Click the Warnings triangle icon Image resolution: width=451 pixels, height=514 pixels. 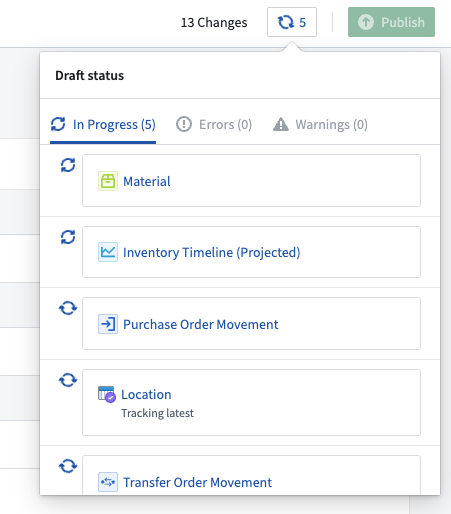point(281,124)
